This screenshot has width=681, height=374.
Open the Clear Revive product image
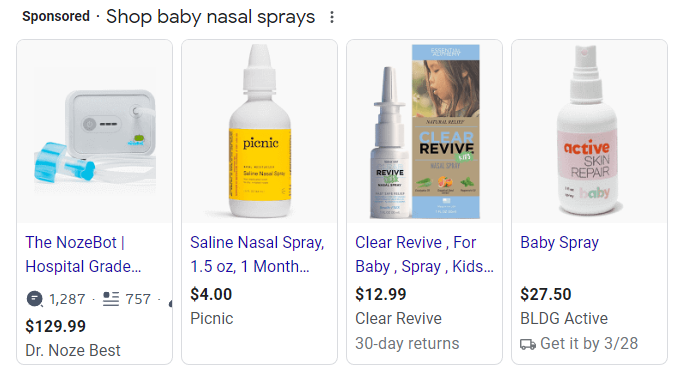click(x=425, y=132)
